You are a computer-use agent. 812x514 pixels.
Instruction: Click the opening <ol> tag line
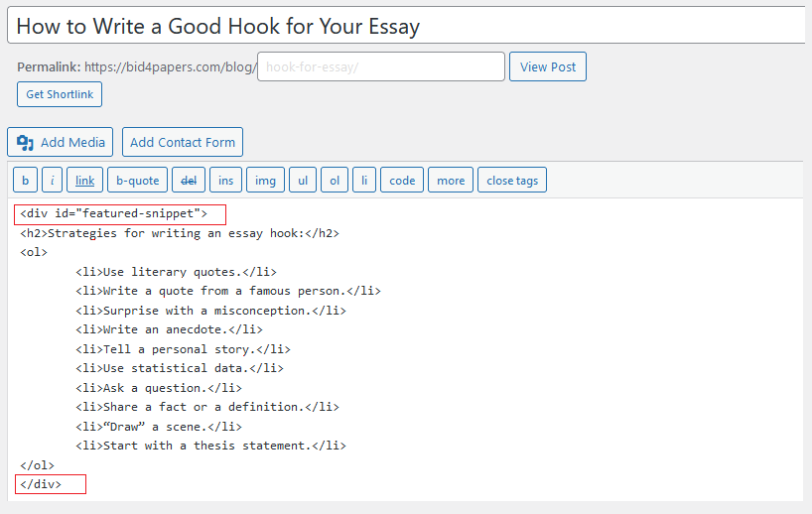[34, 253]
